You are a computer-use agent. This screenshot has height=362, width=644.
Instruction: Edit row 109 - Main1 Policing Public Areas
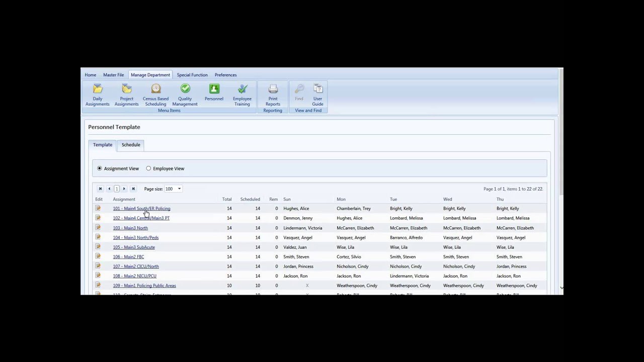point(98,285)
